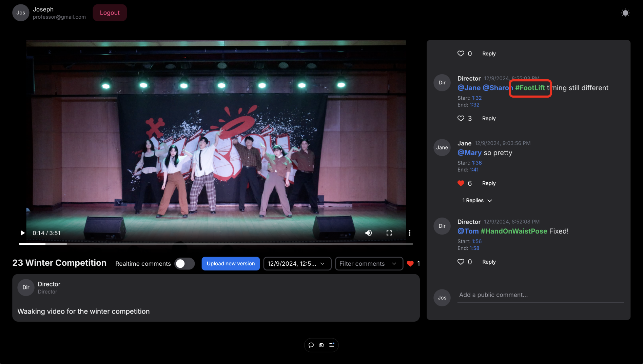
Task: Toggle the eye visibility icon in bottom toolbar
Action: (321, 345)
